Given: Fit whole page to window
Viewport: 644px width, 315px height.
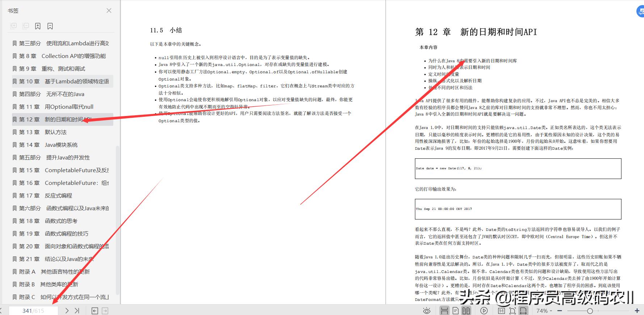Looking at the screenshot, I should pyautogui.click(x=512, y=311).
